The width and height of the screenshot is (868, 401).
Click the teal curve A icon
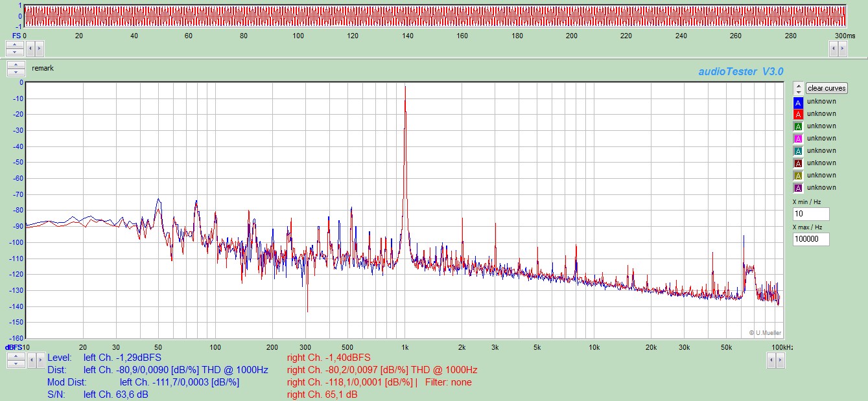[798, 151]
